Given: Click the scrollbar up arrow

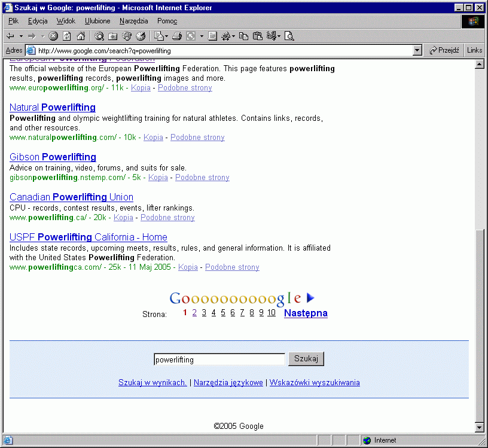Looking at the screenshot, I should (480, 65).
